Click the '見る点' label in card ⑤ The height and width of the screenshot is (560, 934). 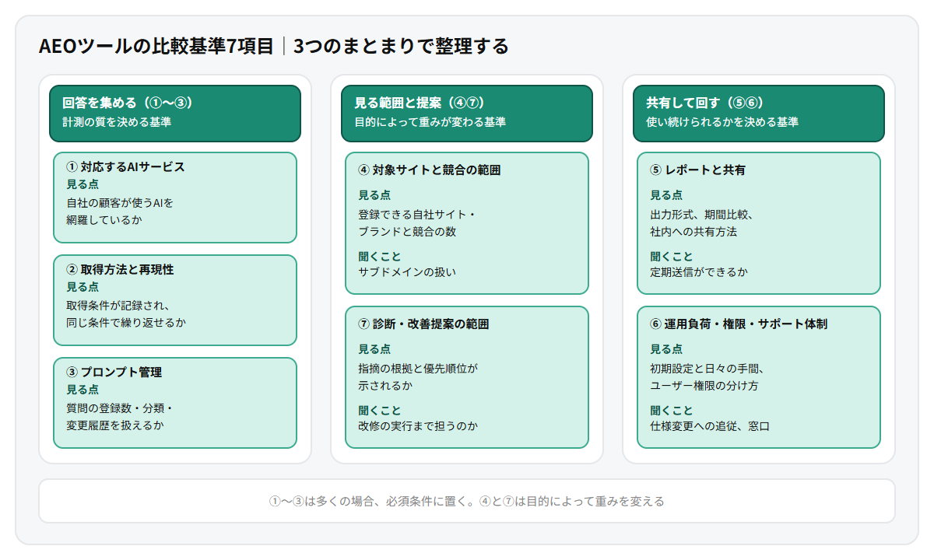(666, 195)
